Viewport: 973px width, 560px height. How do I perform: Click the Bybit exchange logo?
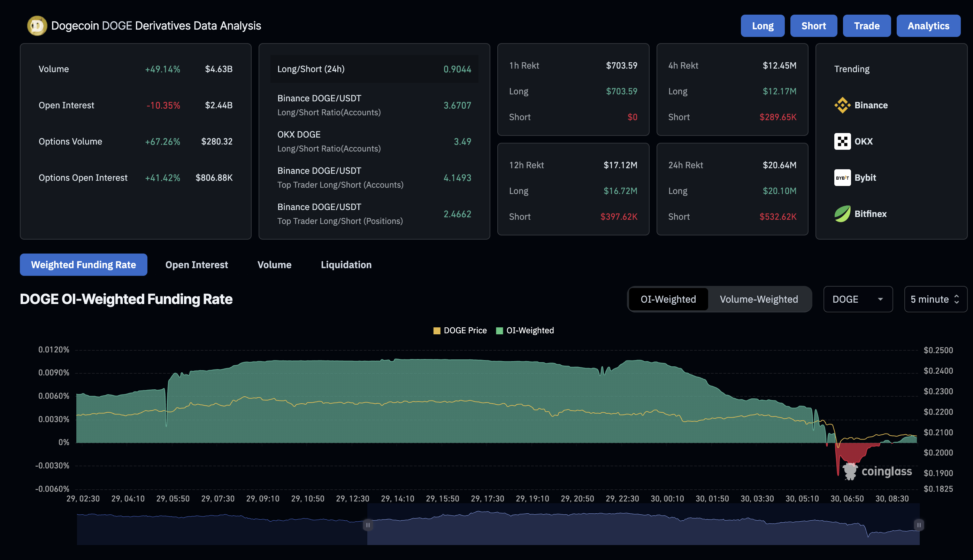842,178
